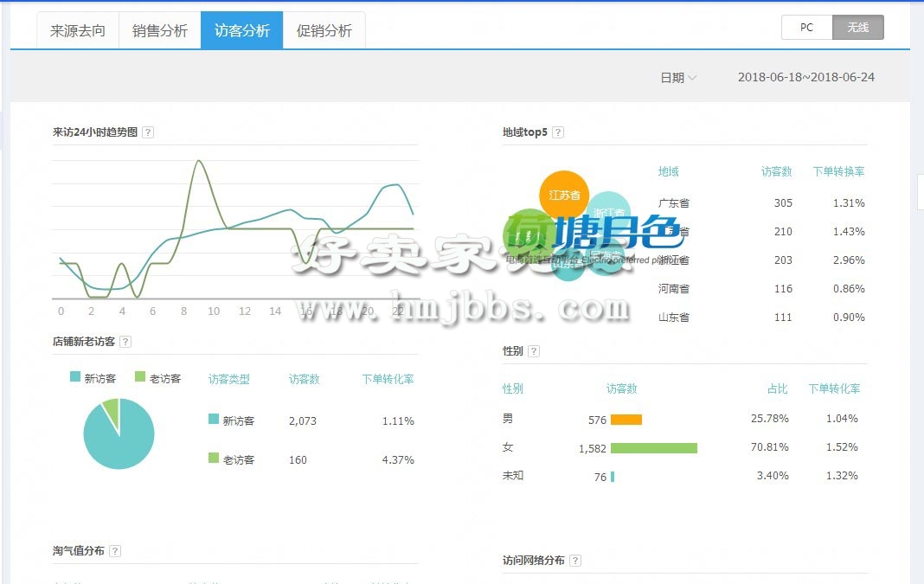Toggle 新访客 legend in pie chart

point(93,378)
